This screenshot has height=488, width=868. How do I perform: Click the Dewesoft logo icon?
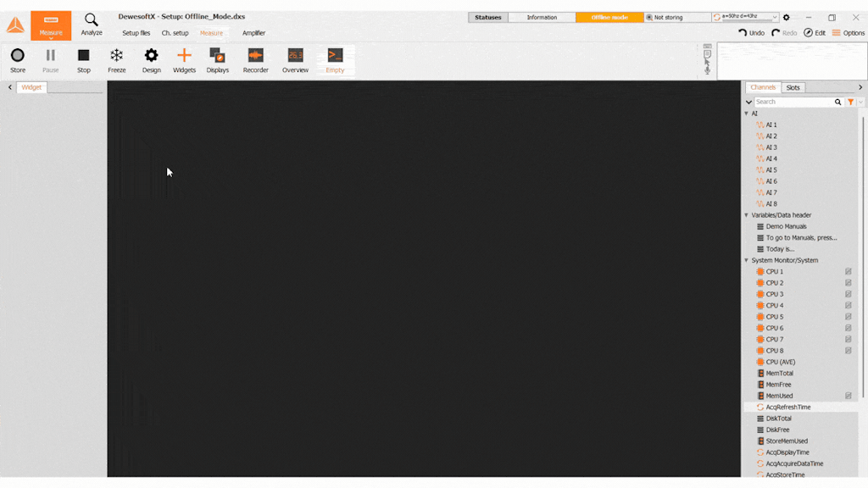coord(15,25)
